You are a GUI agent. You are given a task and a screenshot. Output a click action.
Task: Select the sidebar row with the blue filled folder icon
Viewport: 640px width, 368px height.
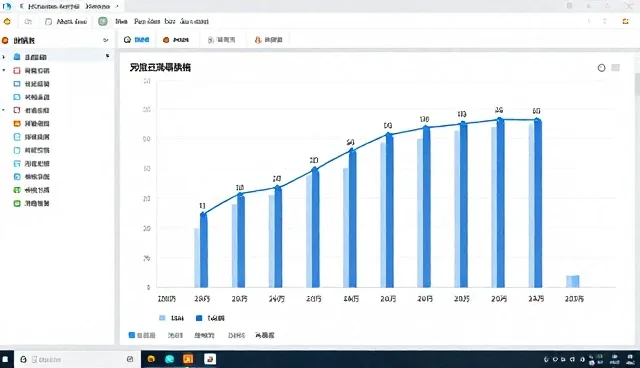[x=56, y=57]
